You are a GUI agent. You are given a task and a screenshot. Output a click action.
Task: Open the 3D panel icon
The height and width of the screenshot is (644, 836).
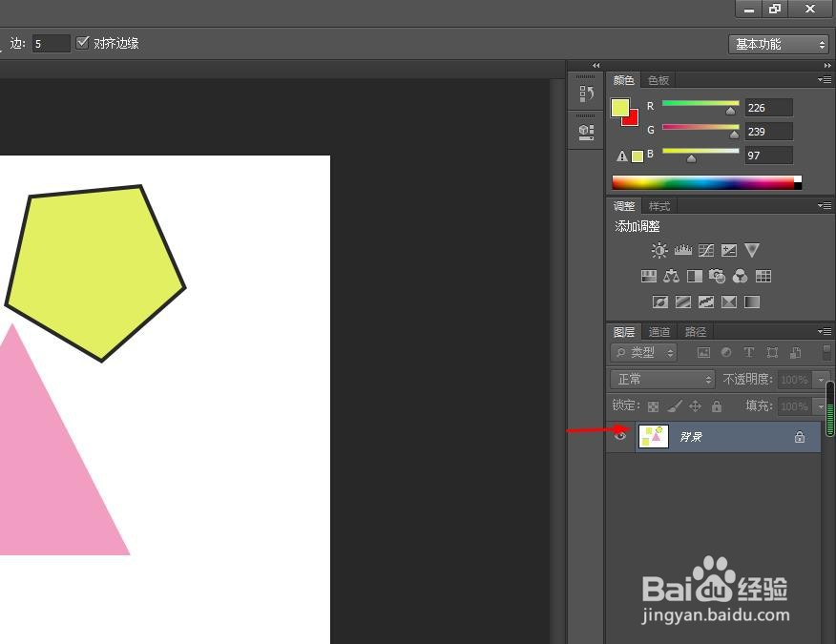click(587, 132)
